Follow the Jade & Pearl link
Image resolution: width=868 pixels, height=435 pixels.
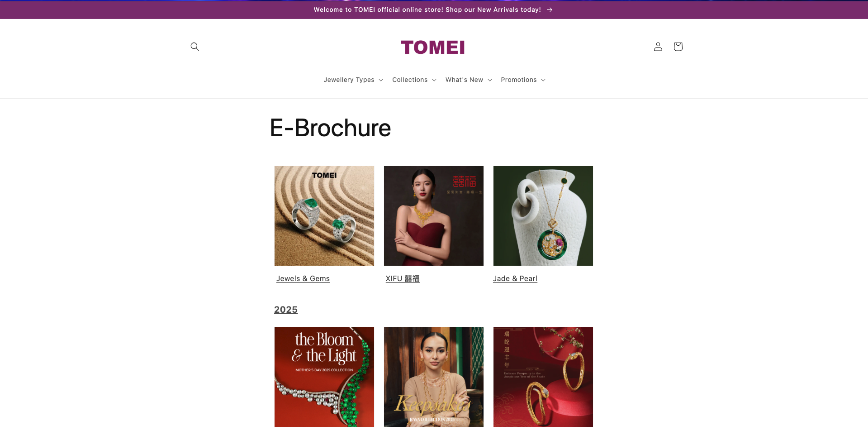pyautogui.click(x=515, y=279)
